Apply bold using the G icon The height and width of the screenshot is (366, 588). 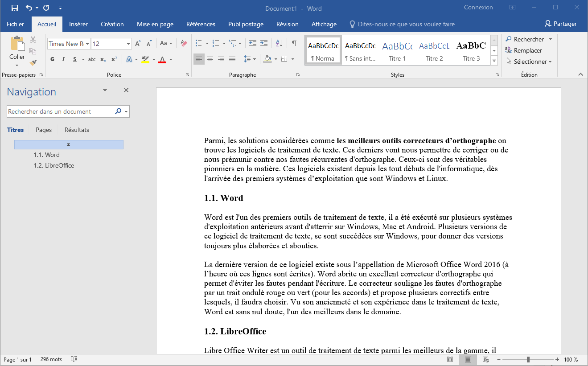point(52,59)
